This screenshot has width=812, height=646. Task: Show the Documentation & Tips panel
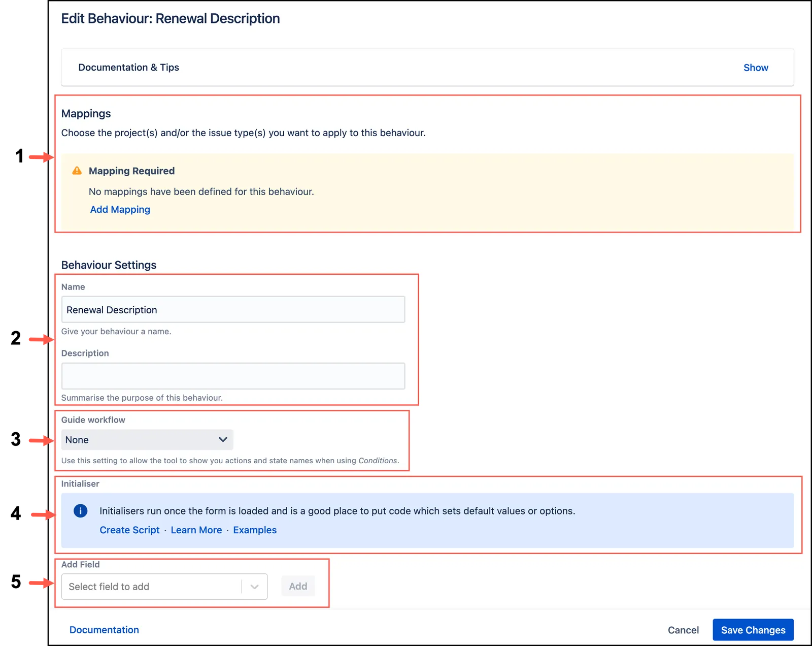tap(755, 68)
